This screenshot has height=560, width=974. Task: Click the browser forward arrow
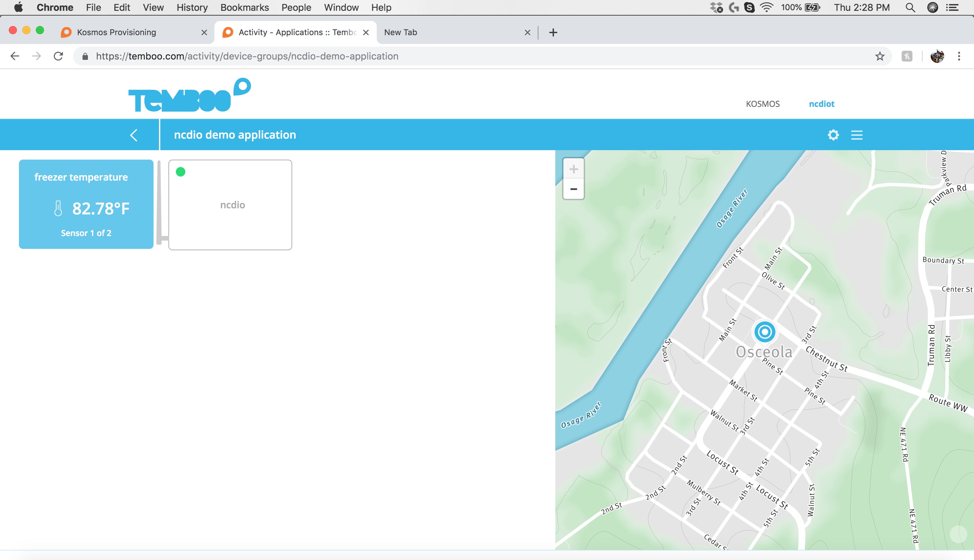(x=37, y=56)
